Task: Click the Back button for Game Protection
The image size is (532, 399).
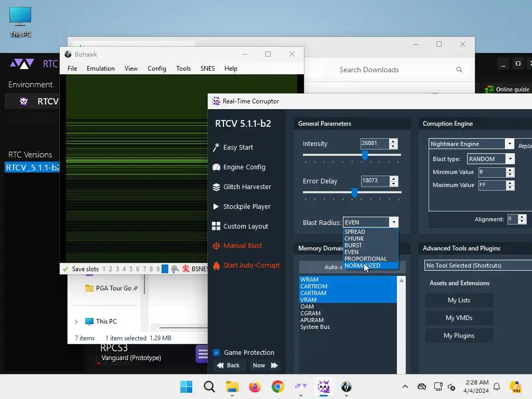Action: (x=229, y=365)
